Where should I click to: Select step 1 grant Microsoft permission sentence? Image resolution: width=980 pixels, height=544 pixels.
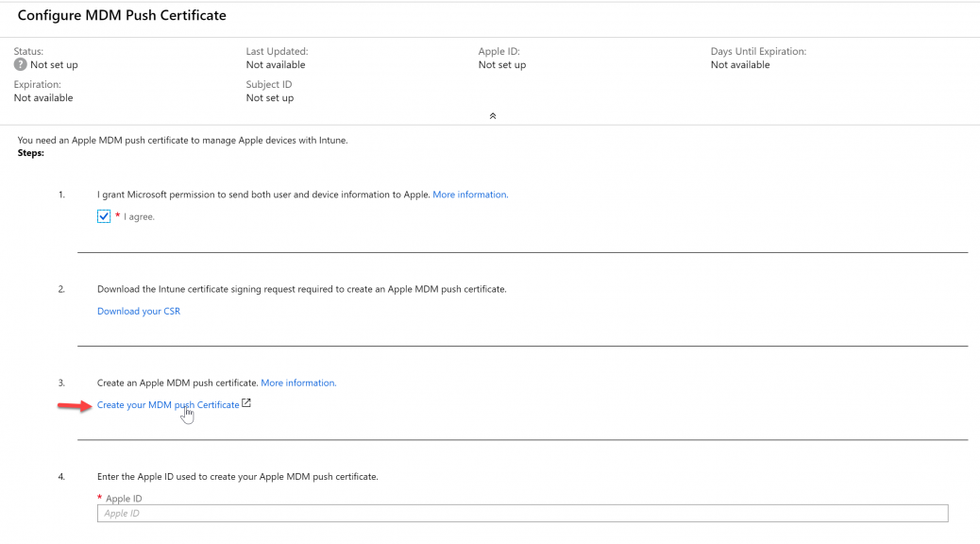[263, 195]
